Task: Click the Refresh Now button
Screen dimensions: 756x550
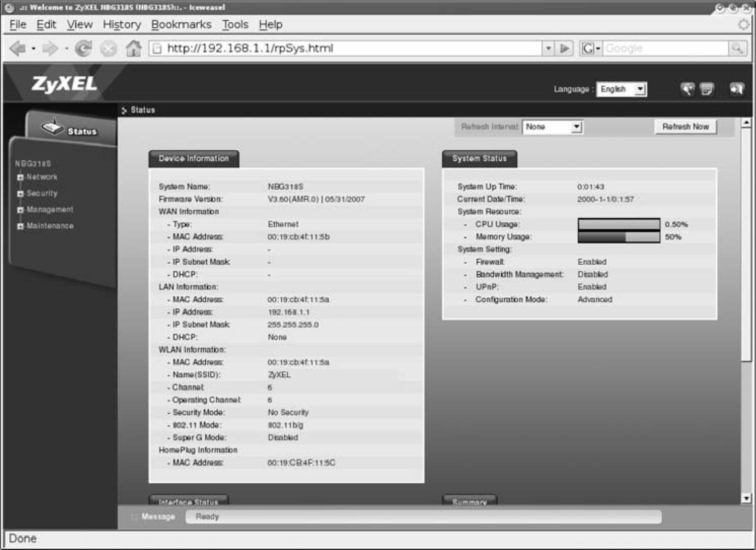Action: 685,127
